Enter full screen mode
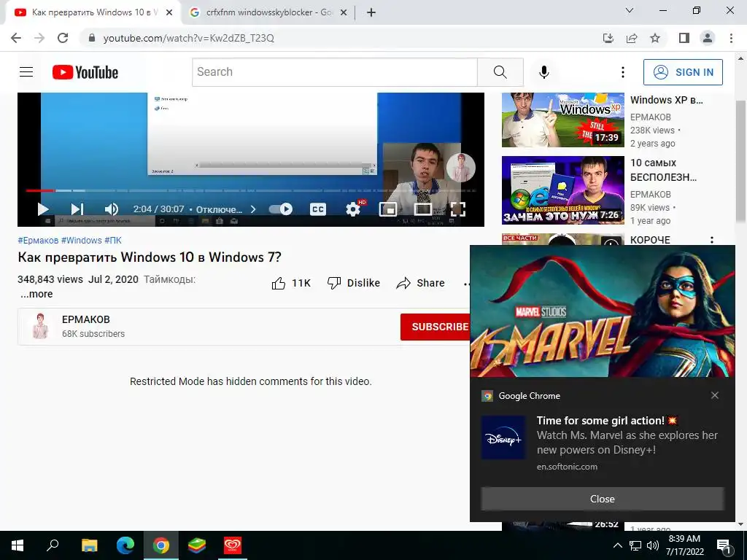 458,209
